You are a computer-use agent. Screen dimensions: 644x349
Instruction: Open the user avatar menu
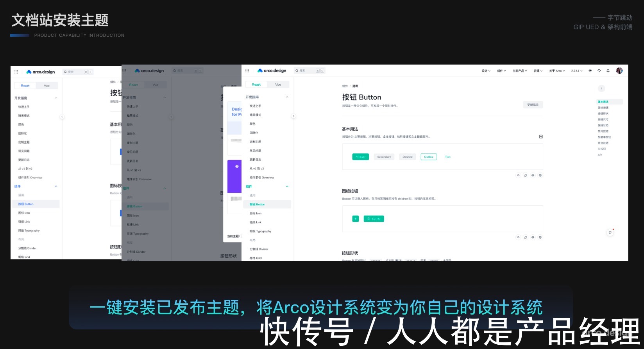pyautogui.click(x=619, y=71)
